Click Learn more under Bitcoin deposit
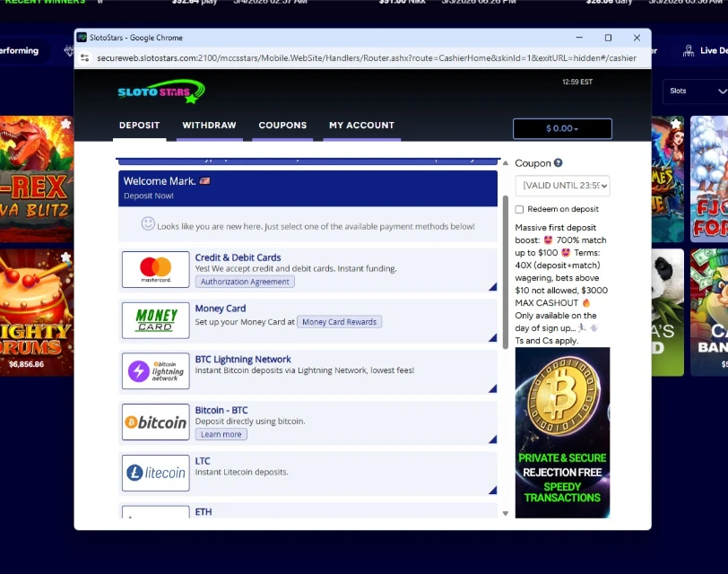This screenshot has height=574, width=728. point(221,433)
